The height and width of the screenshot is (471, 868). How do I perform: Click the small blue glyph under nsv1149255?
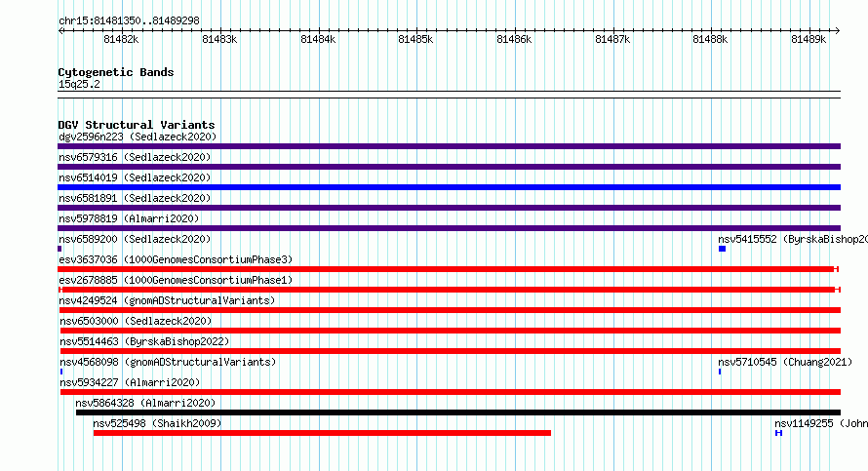(x=778, y=433)
